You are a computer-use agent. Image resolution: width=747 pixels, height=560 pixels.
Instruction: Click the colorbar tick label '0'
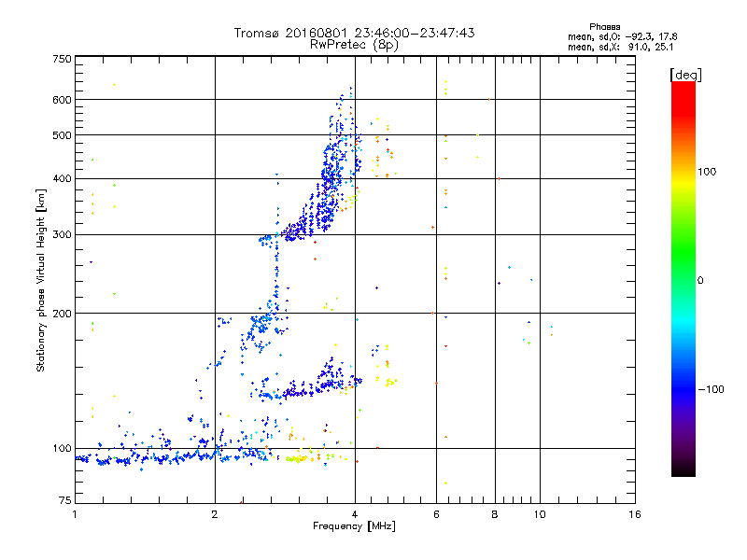pos(700,280)
